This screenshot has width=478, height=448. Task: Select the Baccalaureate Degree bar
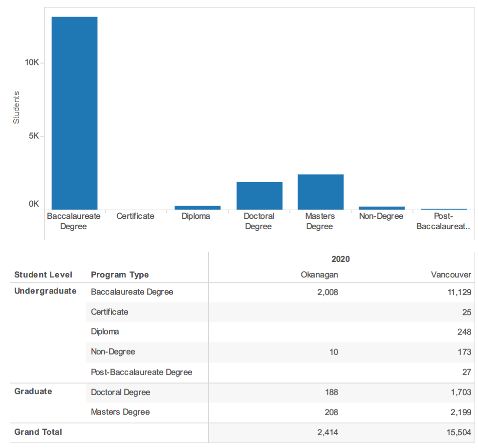tap(74, 113)
